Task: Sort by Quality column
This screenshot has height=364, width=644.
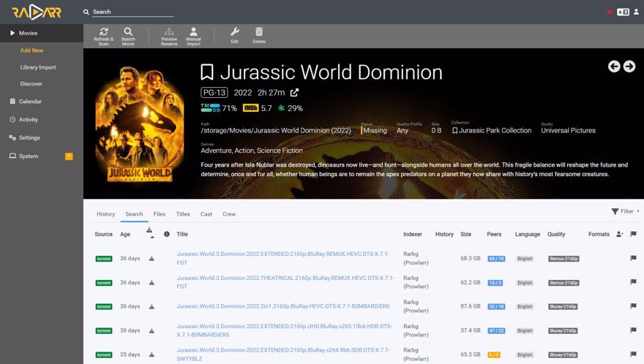Action: (x=556, y=235)
